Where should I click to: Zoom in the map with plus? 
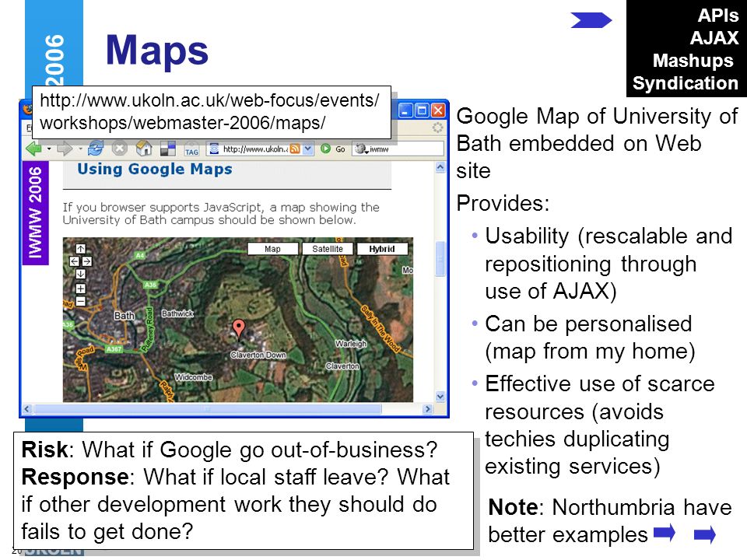[80, 289]
